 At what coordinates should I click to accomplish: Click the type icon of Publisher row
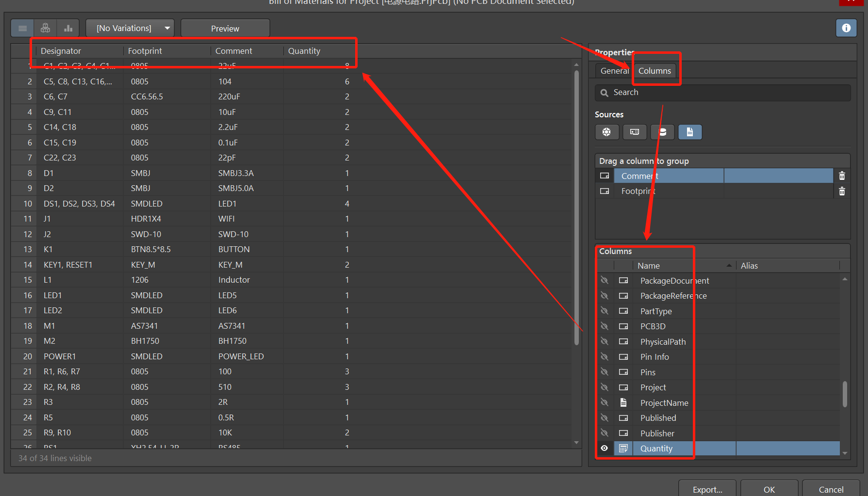pos(623,433)
